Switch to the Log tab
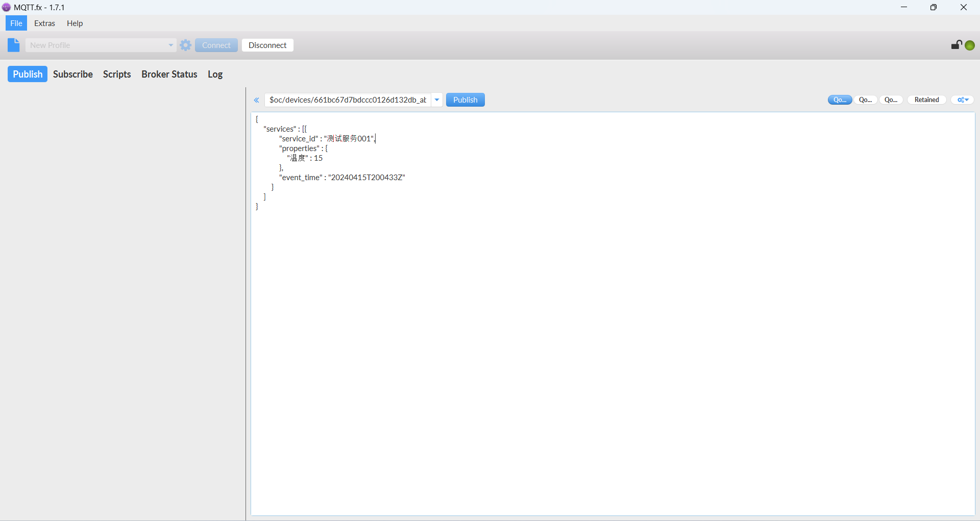The image size is (980, 521). click(215, 74)
